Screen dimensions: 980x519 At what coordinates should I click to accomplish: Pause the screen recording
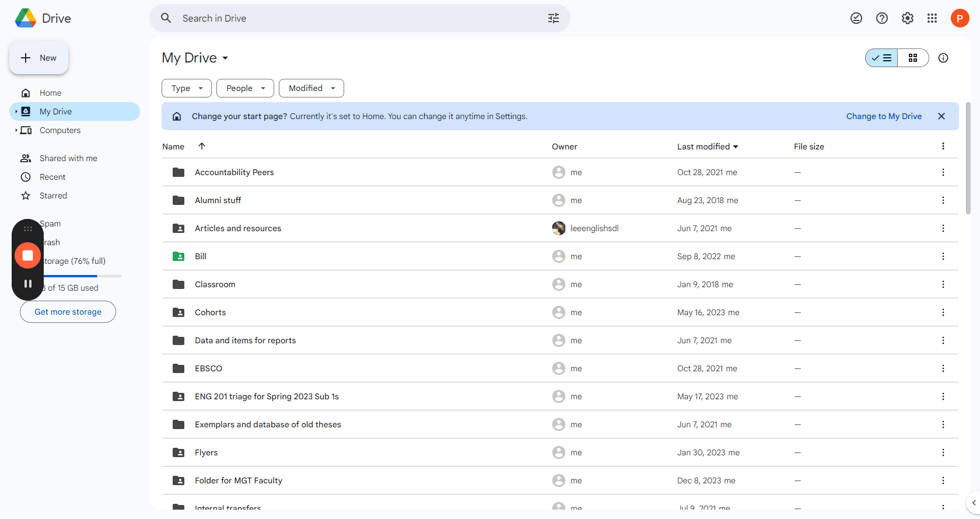pyautogui.click(x=27, y=284)
